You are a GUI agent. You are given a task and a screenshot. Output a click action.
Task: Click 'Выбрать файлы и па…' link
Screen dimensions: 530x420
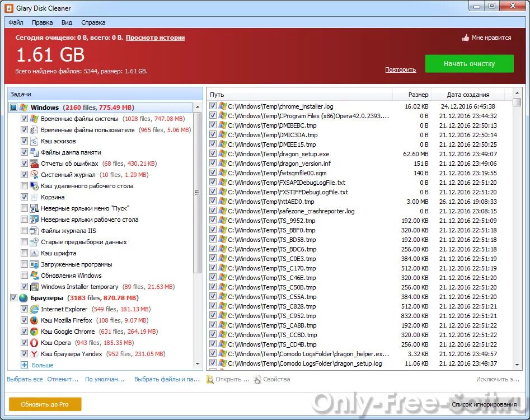[x=167, y=380]
